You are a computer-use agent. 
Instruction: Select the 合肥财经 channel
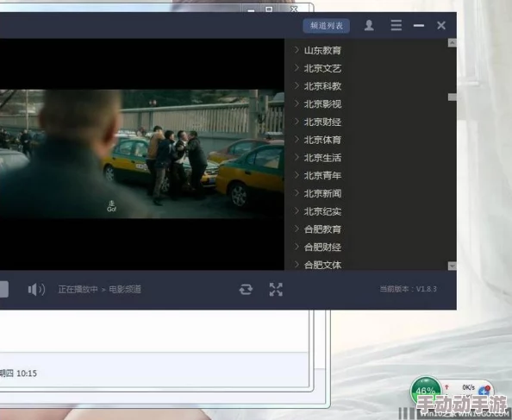[x=322, y=248]
